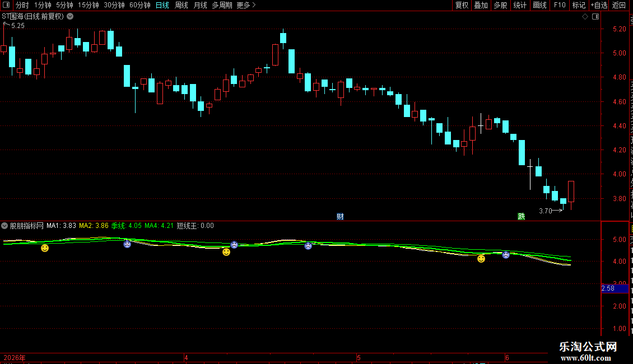Screen dimensions: 633x364
Task: Open the 统计 statistics tool
Action: [x=520, y=5]
